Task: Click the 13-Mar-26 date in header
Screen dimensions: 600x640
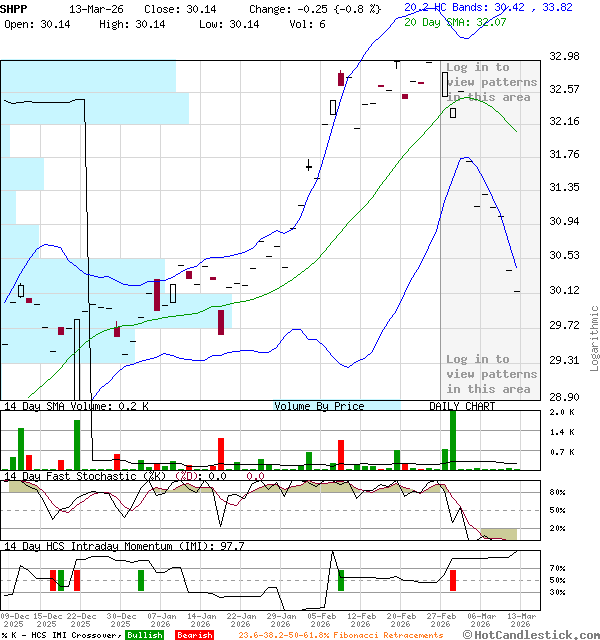Action: click(99, 8)
